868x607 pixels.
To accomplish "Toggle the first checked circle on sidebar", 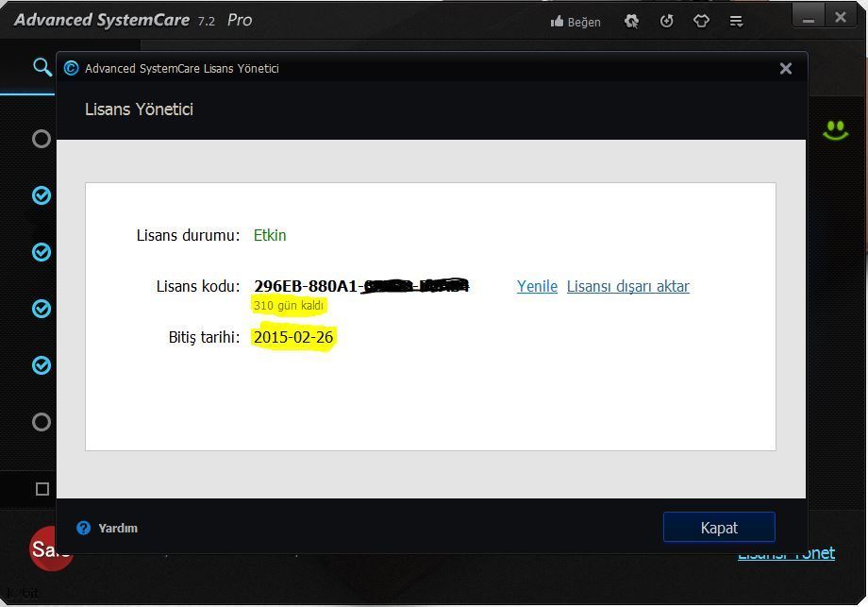I will 41,195.
